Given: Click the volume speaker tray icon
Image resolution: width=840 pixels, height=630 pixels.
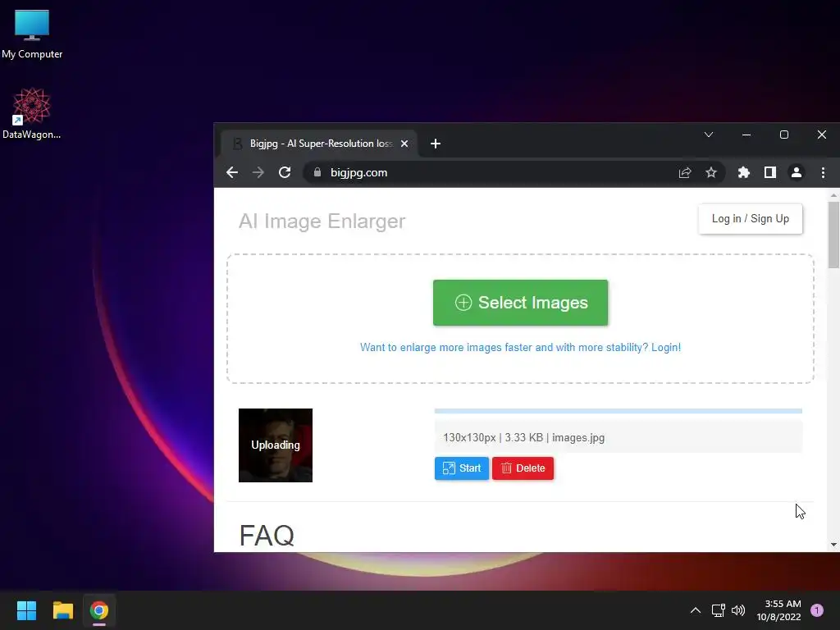Looking at the screenshot, I should click(x=738, y=610).
